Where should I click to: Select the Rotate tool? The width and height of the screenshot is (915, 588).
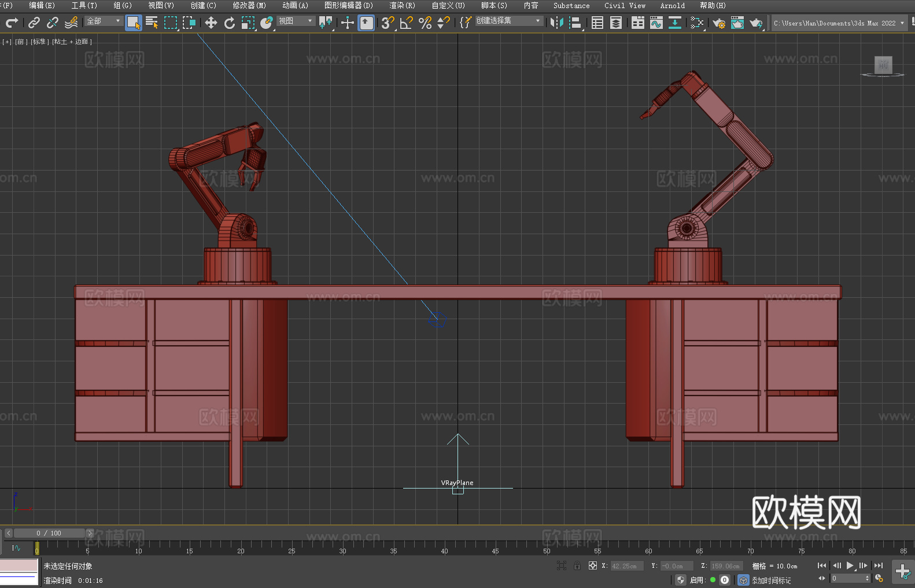[x=230, y=23]
